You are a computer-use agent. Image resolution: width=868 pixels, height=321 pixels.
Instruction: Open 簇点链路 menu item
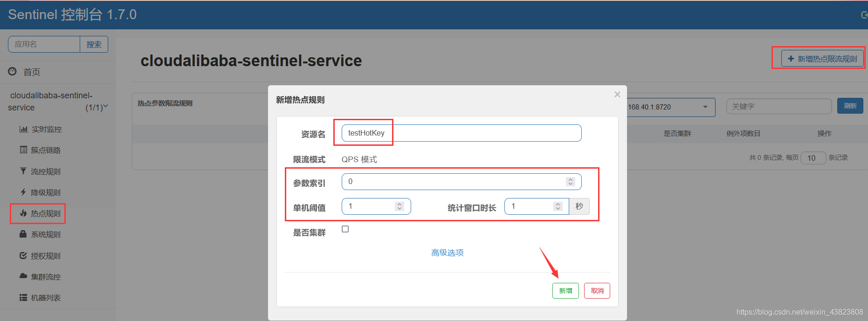46,150
